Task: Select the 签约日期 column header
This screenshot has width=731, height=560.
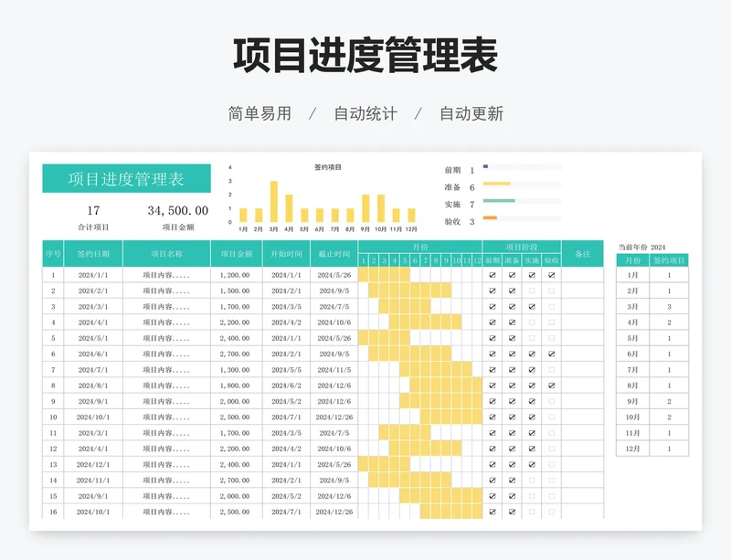Action: point(93,254)
